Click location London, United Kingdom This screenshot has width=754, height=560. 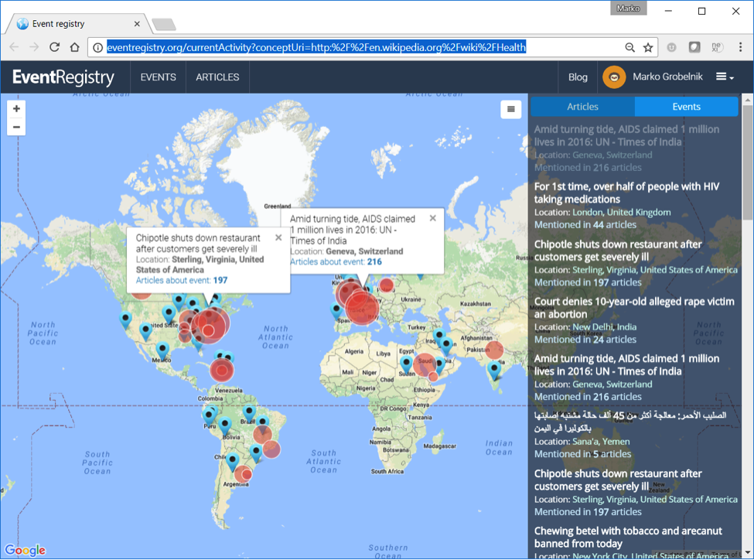click(x=621, y=212)
